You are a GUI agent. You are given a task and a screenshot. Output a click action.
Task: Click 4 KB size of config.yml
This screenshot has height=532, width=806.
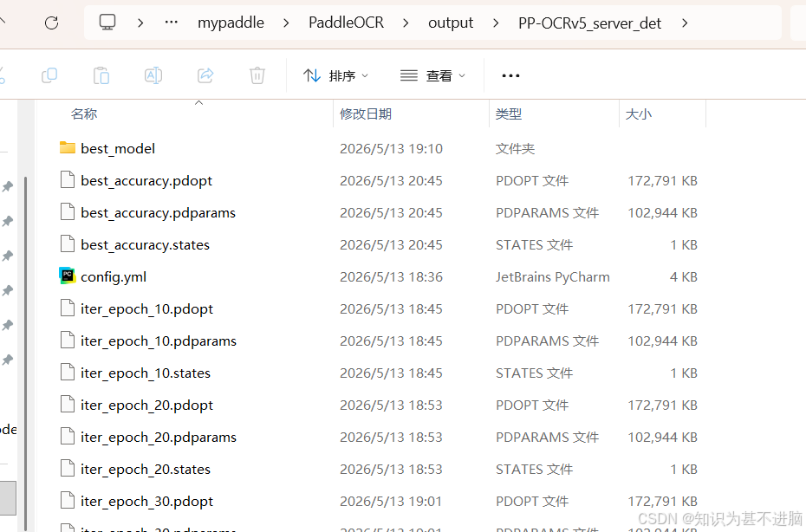683,277
